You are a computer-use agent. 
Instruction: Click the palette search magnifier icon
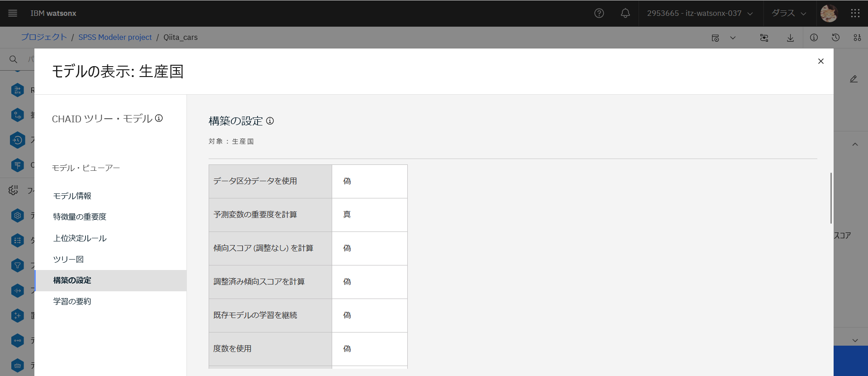click(x=13, y=59)
